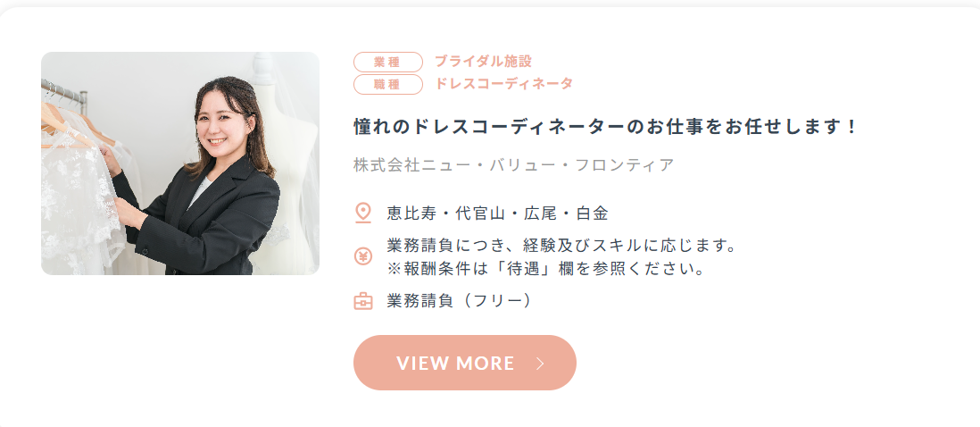Select the 業種 tag label
The height and width of the screenshot is (427, 980).
388,62
